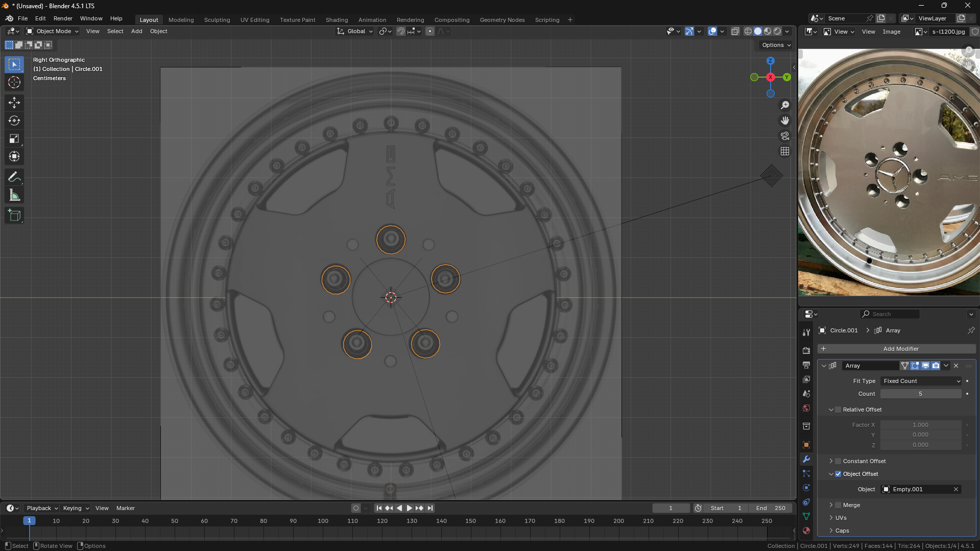Toggle viewport overlays display

pyautogui.click(x=712, y=31)
